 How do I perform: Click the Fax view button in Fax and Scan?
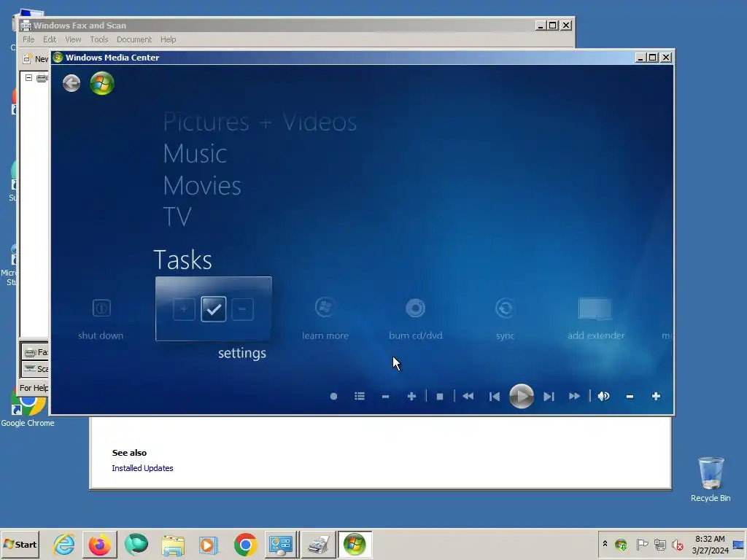35,352
